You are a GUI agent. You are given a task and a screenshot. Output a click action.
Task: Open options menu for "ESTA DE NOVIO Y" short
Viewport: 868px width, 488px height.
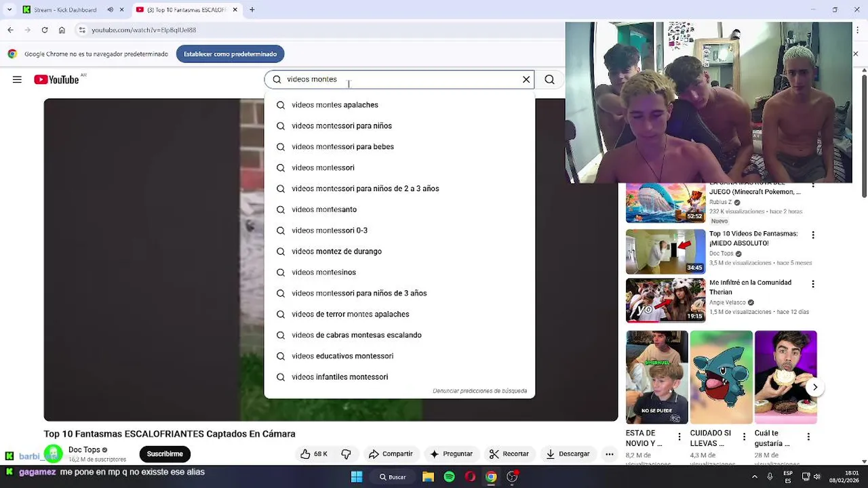tap(679, 437)
